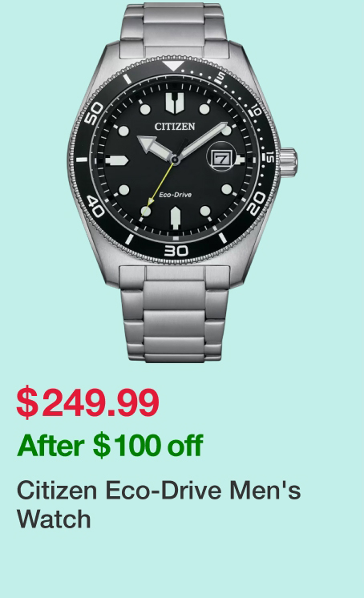Open the Citizen Eco-Drive Men's Watch title link
The width and height of the screenshot is (364, 598).
(159, 504)
